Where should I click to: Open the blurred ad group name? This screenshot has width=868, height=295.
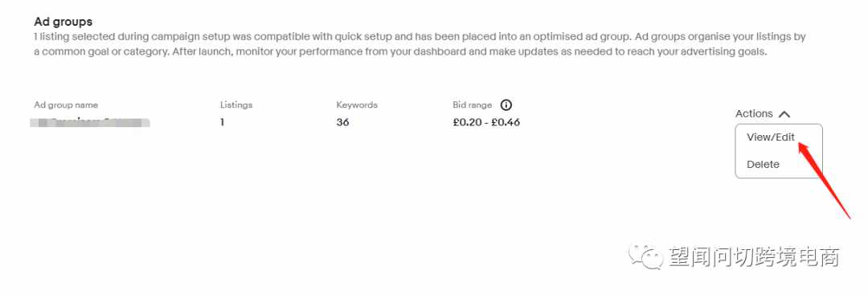tap(91, 122)
